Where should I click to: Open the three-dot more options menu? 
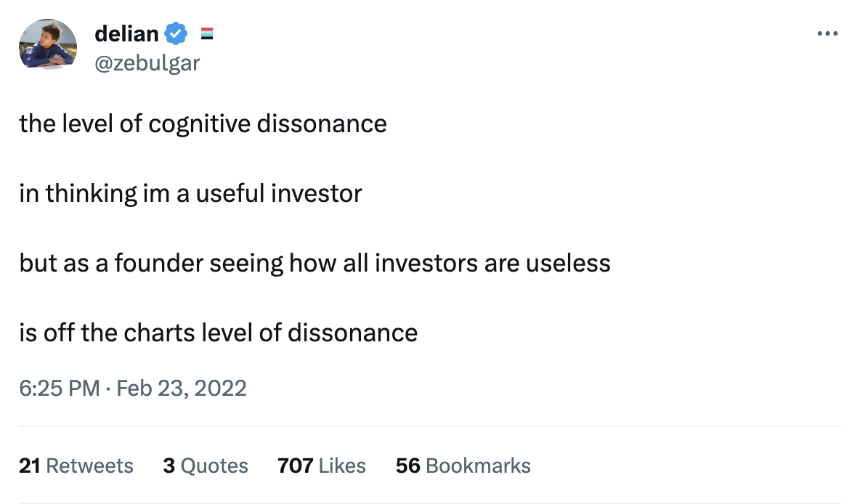click(x=827, y=33)
